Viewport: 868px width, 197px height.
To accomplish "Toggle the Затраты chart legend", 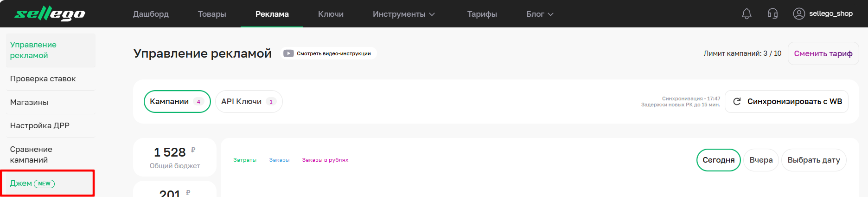I will (245, 160).
